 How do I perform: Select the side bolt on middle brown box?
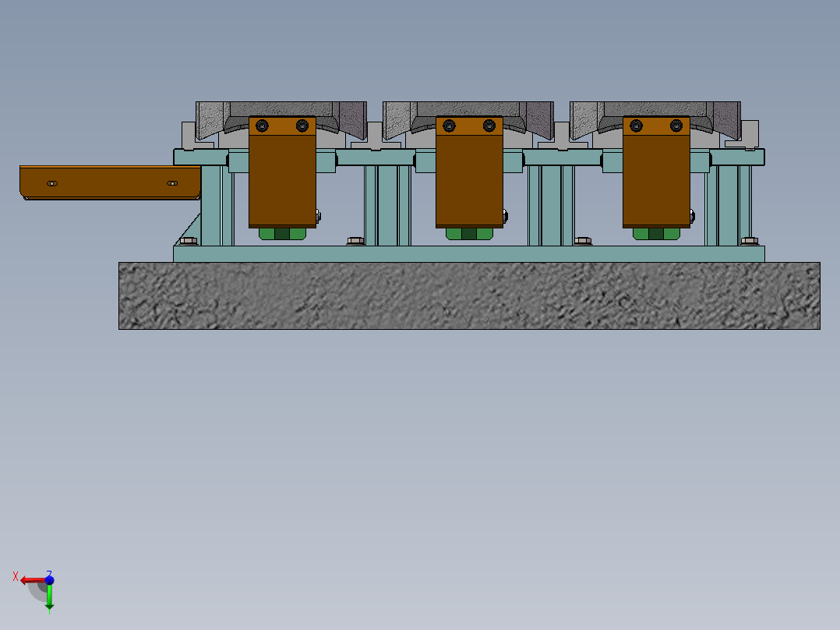tap(505, 216)
